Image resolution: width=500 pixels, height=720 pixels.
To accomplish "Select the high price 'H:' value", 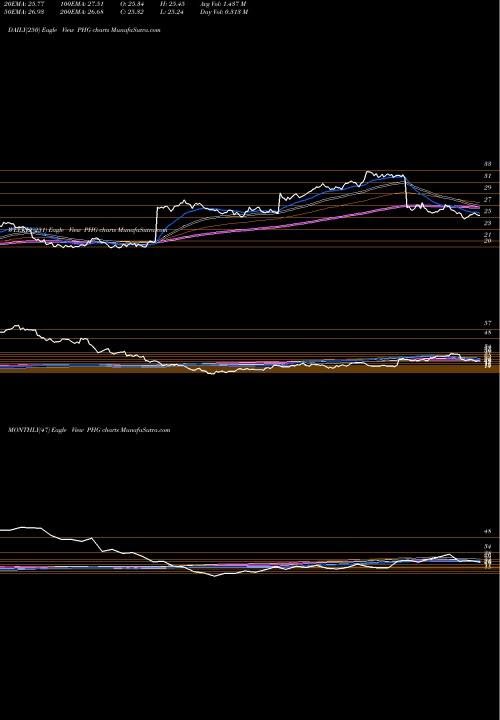I will pos(174,4).
